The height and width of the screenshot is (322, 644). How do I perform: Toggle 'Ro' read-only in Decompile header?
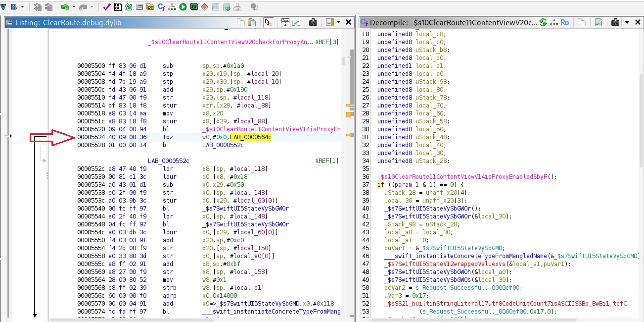(x=564, y=22)
